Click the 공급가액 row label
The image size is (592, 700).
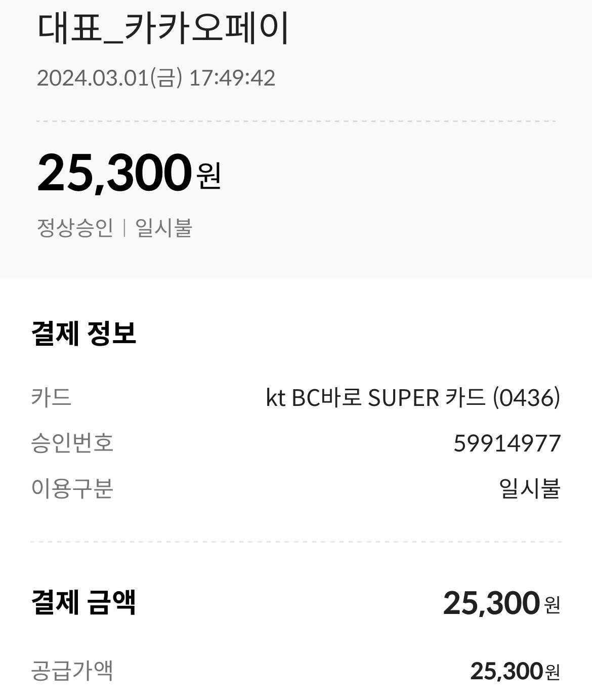pos(72,671)
